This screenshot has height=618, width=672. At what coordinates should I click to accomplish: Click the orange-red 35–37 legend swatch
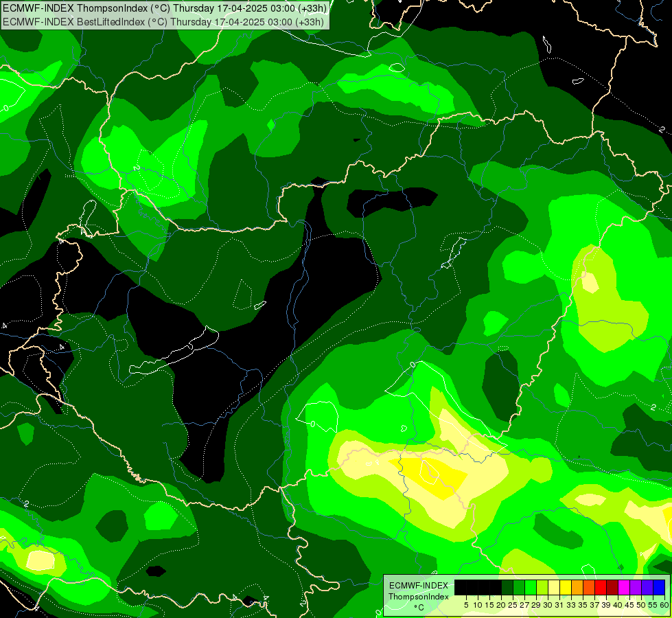click(x=589, y=587)
